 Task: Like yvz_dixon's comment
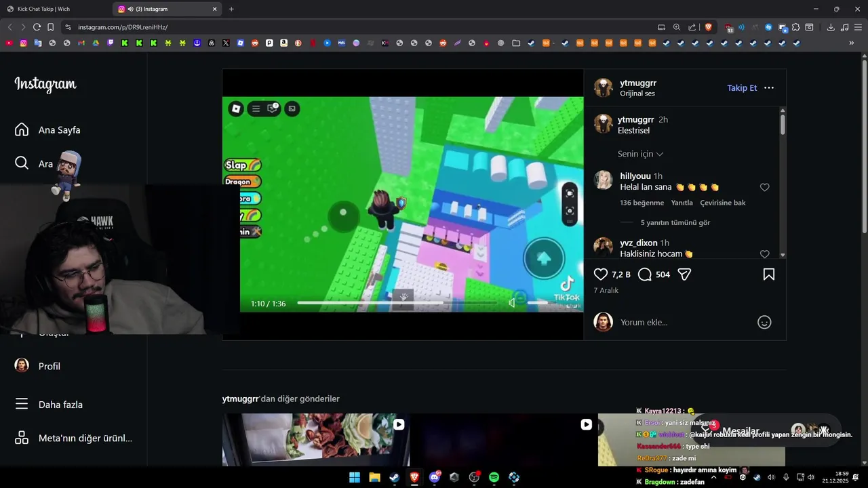point(764,254)
